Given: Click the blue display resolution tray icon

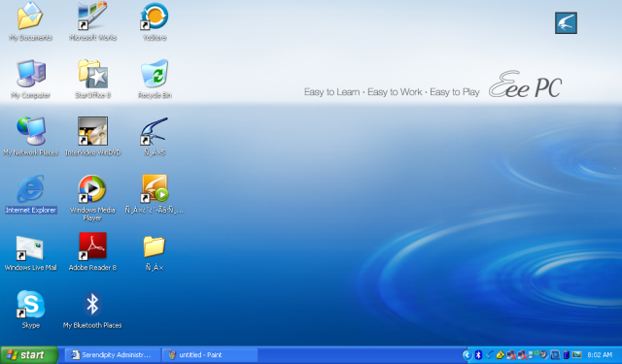Looking at the screenshot, I should click(x=555, y=355).
